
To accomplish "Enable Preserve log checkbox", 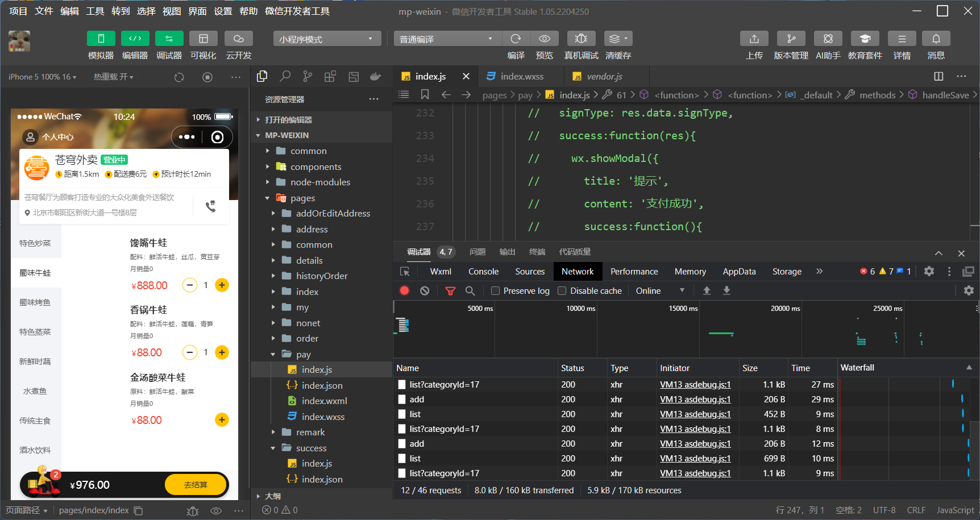I will 495,290.
